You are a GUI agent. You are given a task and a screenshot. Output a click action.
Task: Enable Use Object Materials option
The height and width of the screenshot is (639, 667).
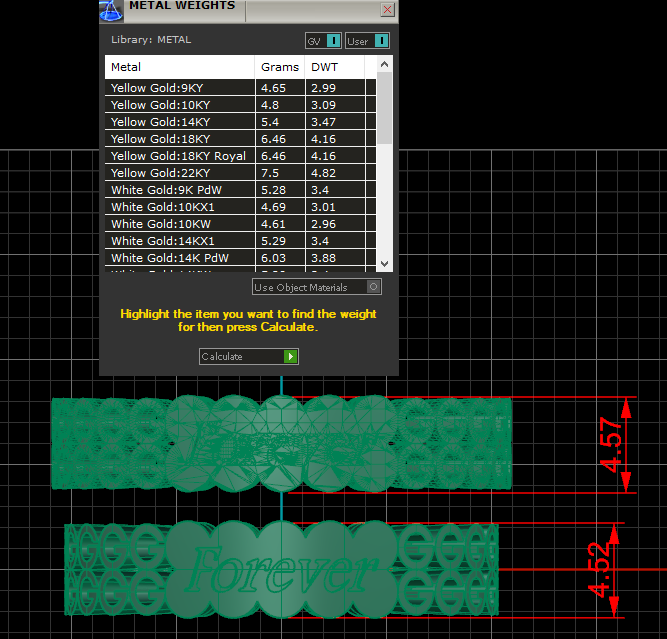374,287
